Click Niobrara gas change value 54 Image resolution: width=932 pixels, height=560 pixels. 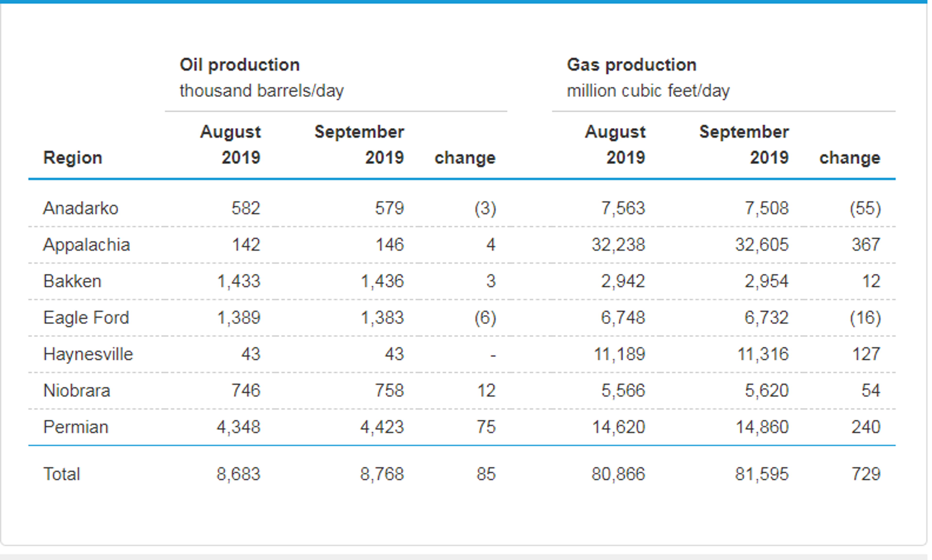tap(871, 391)
